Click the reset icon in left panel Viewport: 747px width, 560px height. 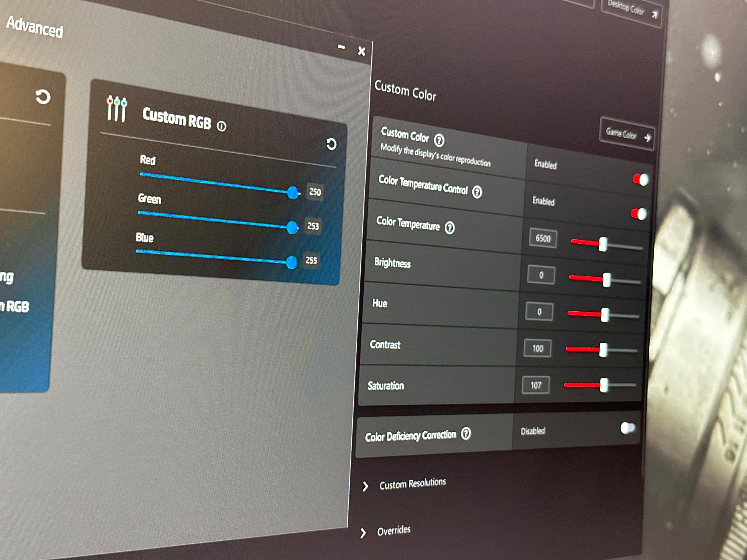tap(43, 97)
